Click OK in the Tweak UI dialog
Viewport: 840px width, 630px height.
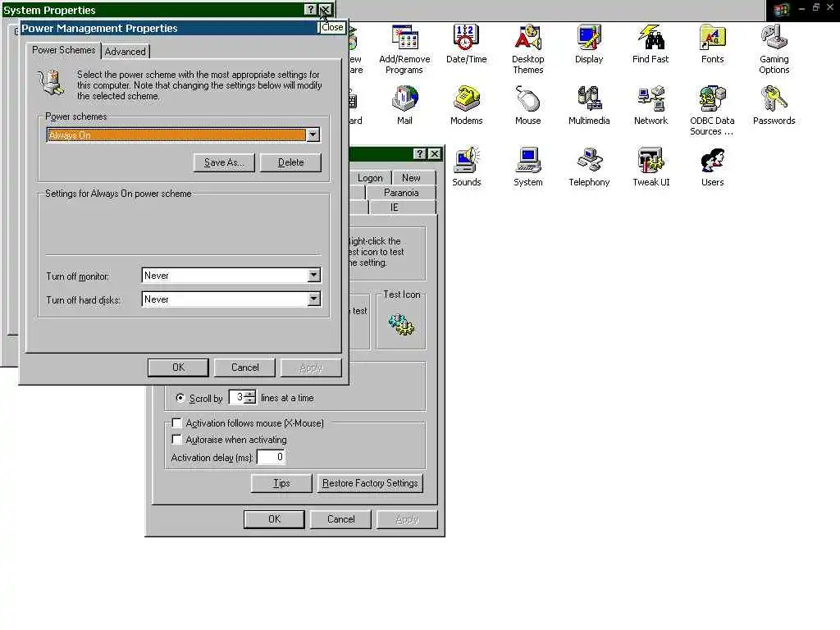[x=274, y=519]
